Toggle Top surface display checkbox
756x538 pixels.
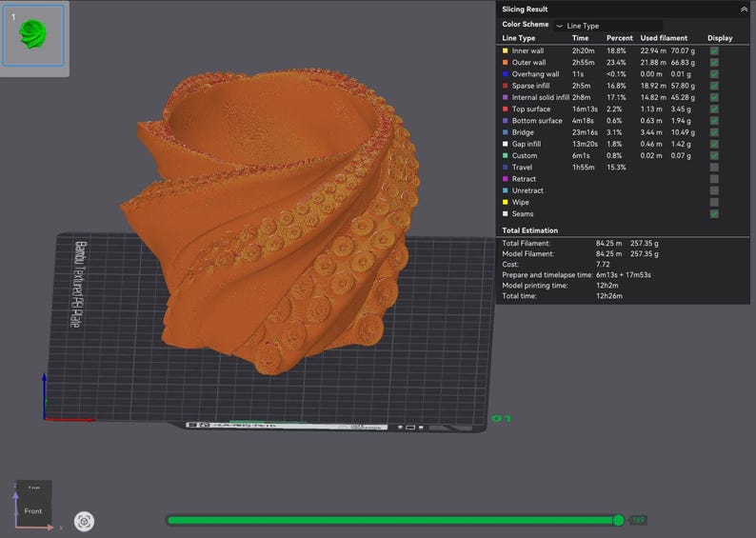714,109
